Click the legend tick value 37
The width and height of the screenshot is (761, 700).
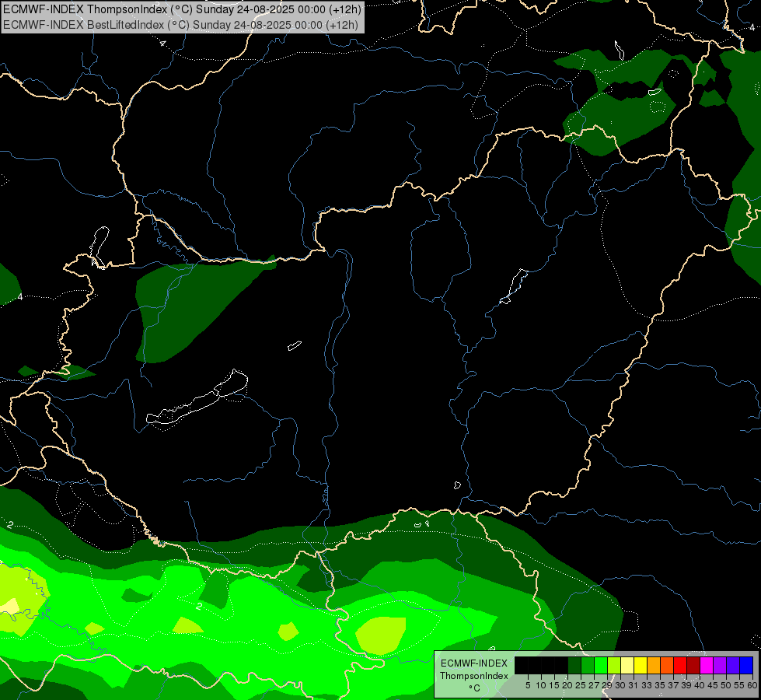[x=674, y=685]
